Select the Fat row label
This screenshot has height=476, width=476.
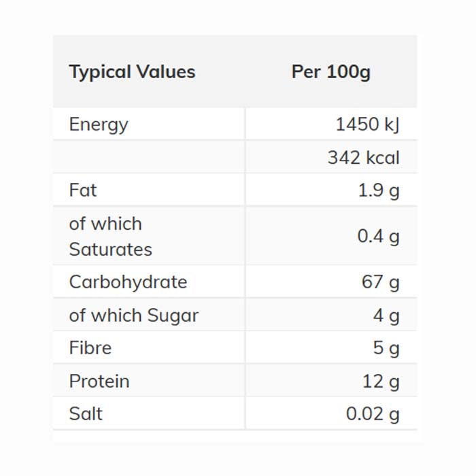point(83,190)
